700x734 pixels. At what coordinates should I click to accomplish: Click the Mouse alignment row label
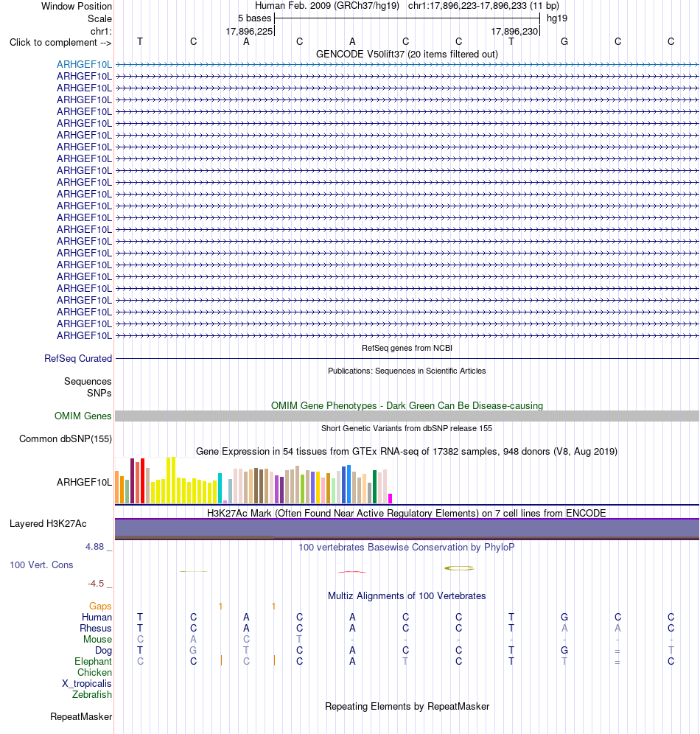[97, 640]
